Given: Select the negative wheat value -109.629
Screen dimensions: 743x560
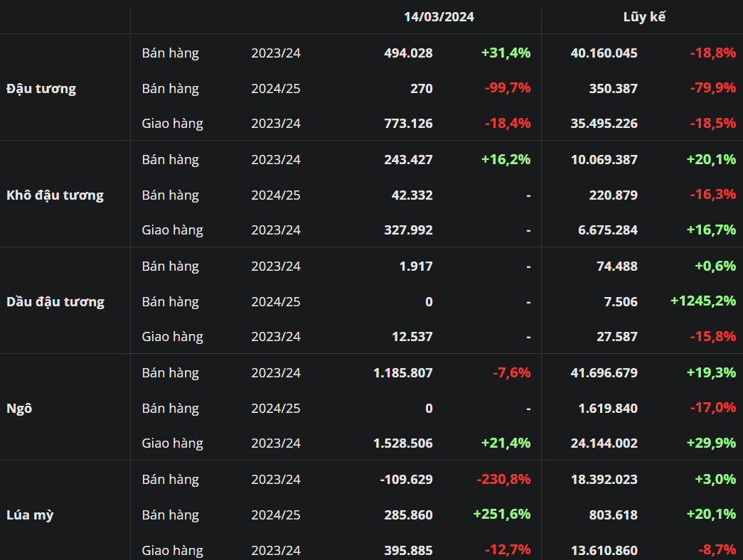Looking at the screenshot, I should (x=406, y=480).
